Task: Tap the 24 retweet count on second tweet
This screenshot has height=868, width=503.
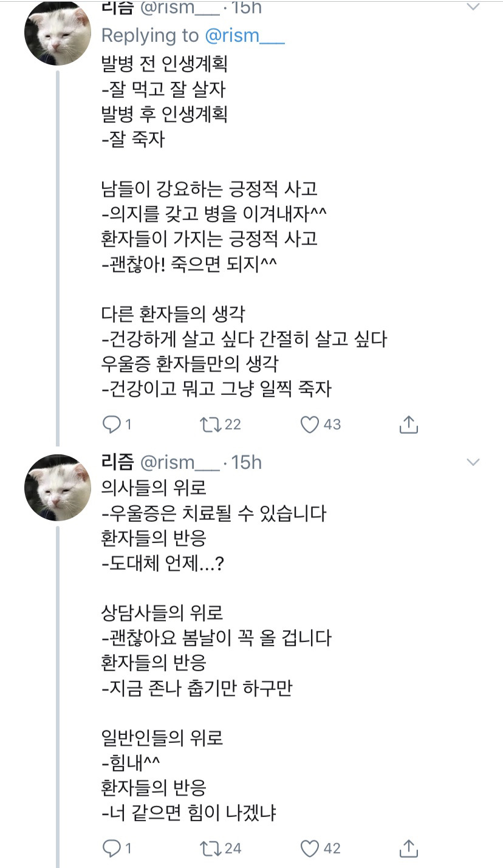Action: (233, 848)
